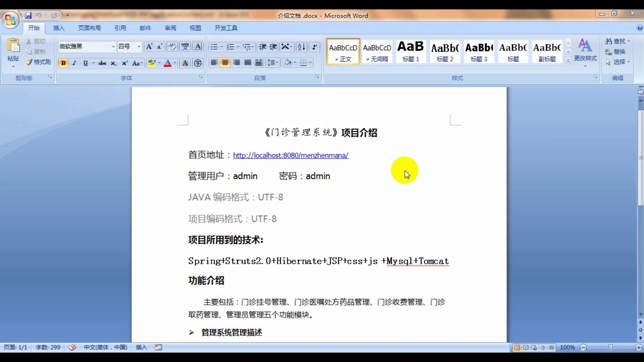
Task: Toggle underline formatting
Action: (x=85, y=63)
